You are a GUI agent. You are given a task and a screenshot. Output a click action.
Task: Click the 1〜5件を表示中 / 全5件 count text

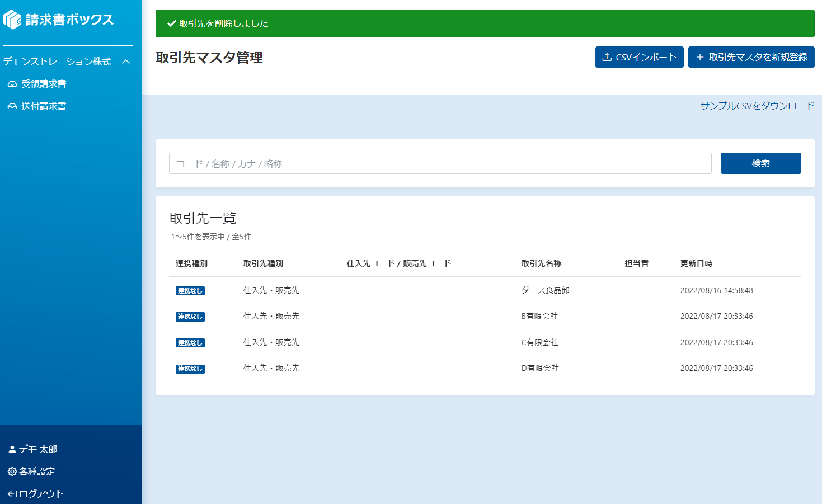pos(212,237)
